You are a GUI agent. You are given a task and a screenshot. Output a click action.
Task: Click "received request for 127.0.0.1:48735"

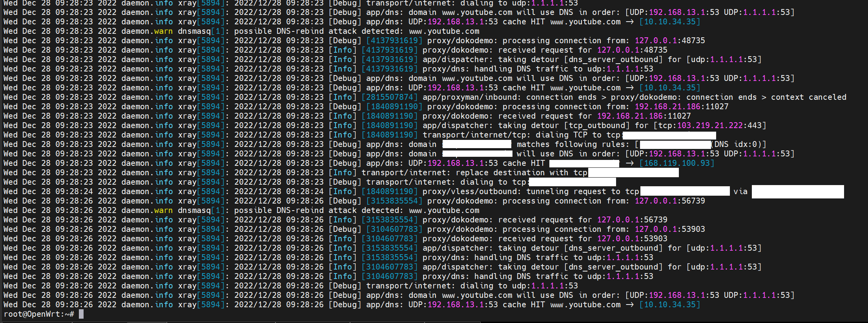click(x=583, y=50)
